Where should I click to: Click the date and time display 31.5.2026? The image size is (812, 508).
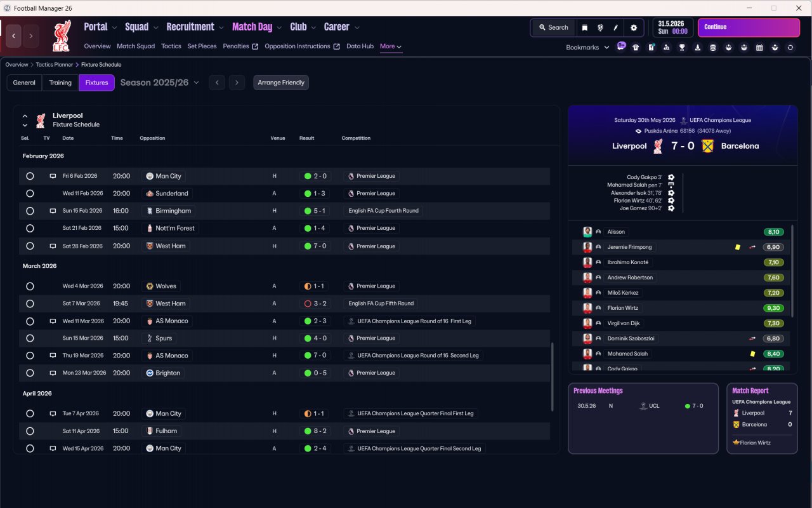pyautogui.click(x=672, y=27)
